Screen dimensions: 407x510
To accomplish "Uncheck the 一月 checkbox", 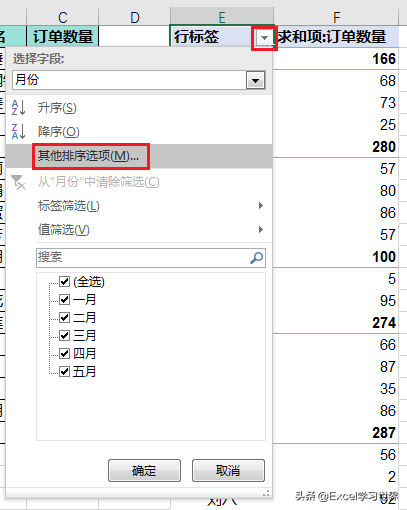I will pos(64,299).
